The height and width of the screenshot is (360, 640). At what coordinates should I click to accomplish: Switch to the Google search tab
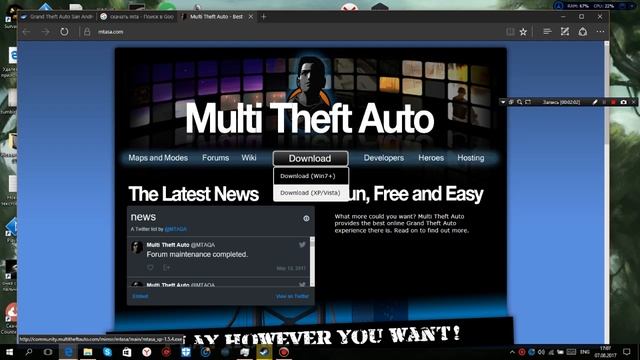[137, 17]
